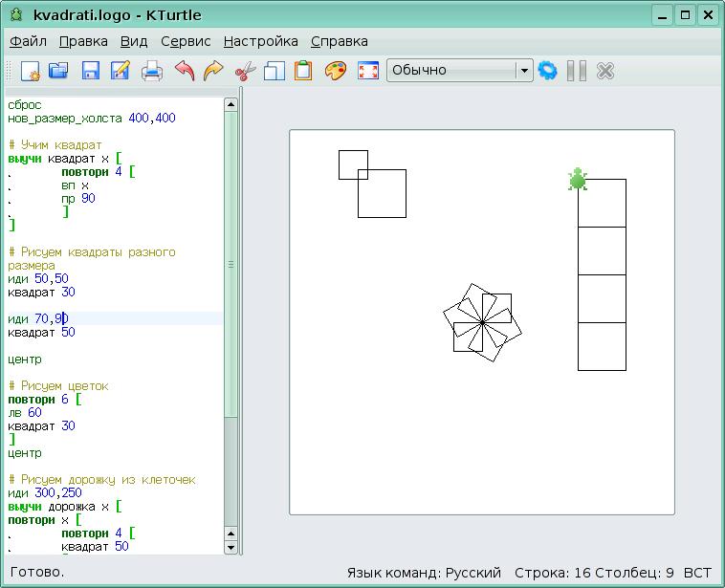Open the color picker palette icon

tap(335, 71)
